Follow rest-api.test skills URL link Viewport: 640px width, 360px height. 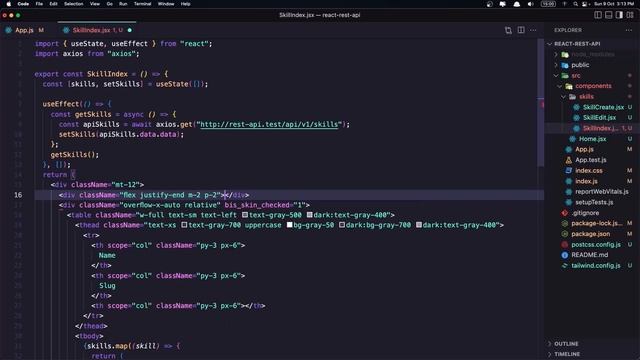[269, 124]
